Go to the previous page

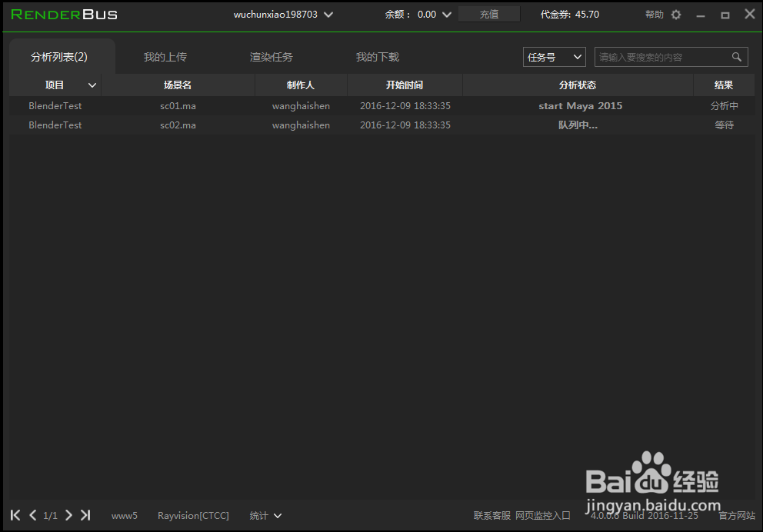[x=32, y=515]
